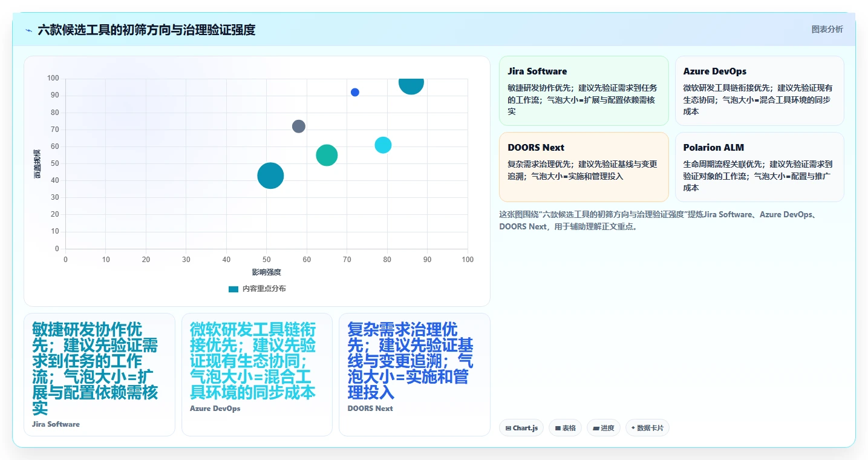This screenshot has height=460, width=868.
Task: Click the 进度 tag chip
Action: pos(604,428)
